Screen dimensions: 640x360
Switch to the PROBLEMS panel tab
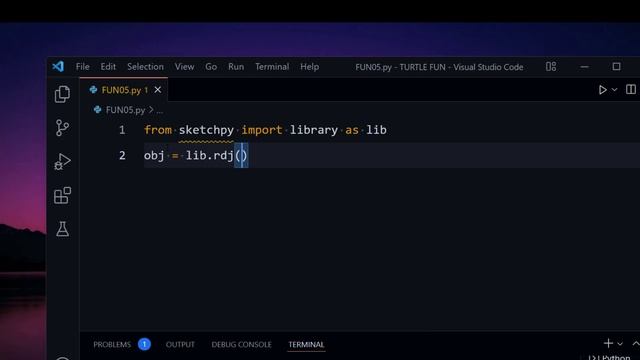pyautogui.click(x=112, y=344)
